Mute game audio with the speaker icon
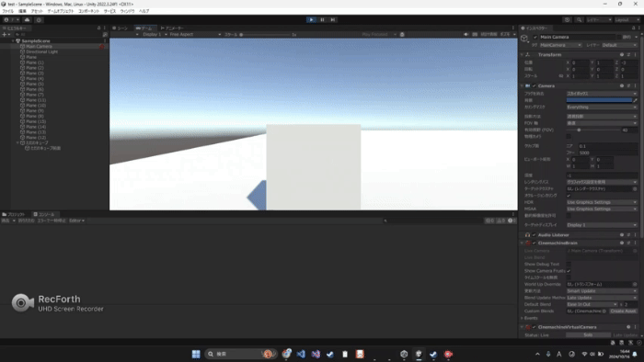 click(x=466, y=34)
